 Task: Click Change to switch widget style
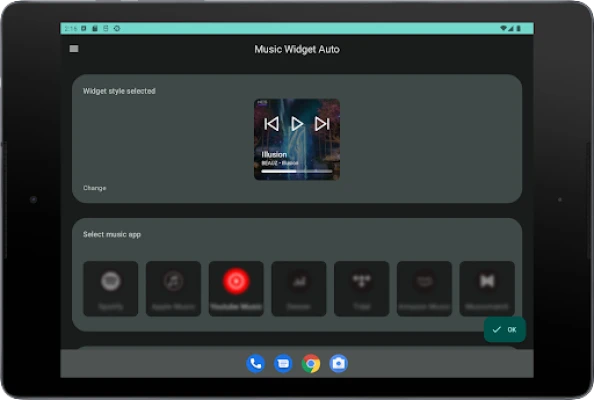[95, 188]
